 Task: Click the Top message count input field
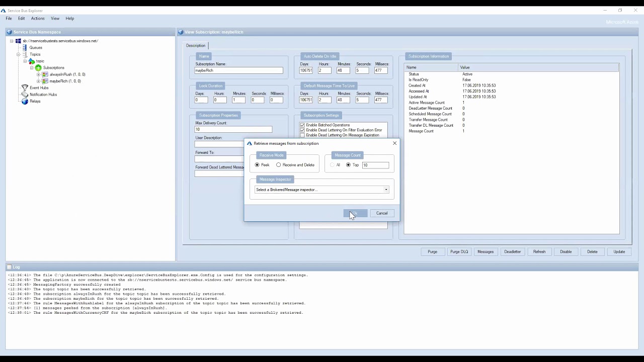(376, 165)
